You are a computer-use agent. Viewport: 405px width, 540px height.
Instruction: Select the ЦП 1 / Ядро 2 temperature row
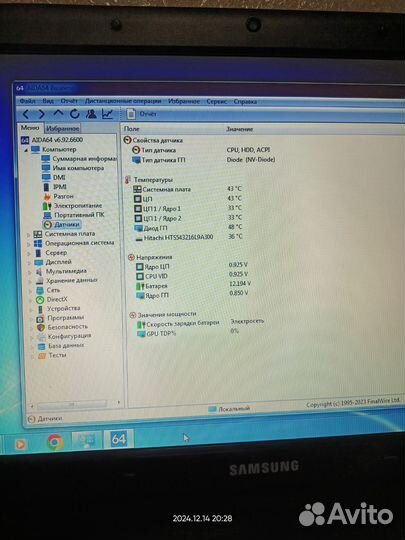[189, 218]
